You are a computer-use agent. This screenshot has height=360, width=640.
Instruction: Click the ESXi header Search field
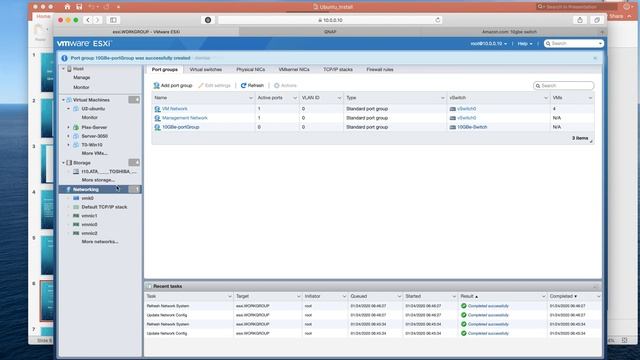tap(573, 44)
